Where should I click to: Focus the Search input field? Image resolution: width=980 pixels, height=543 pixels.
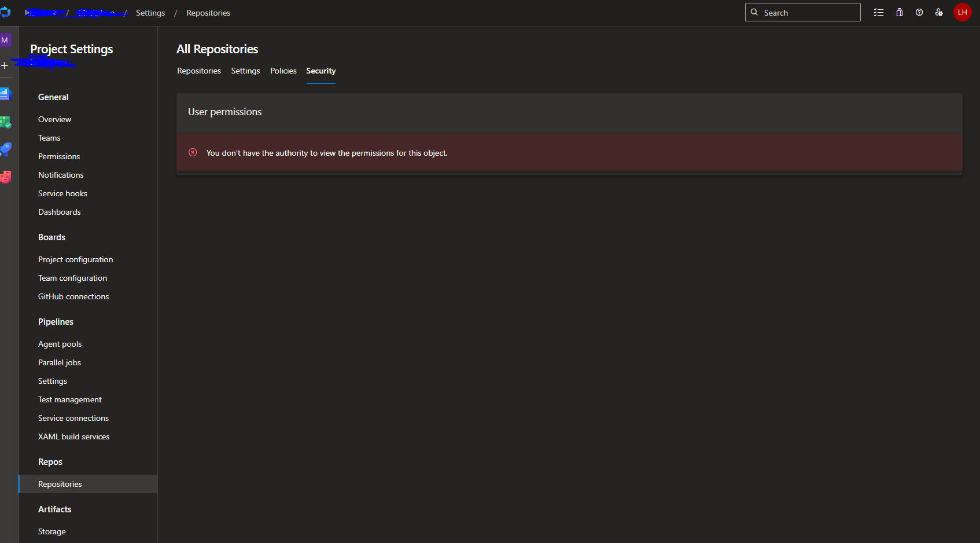click(803, 12)
